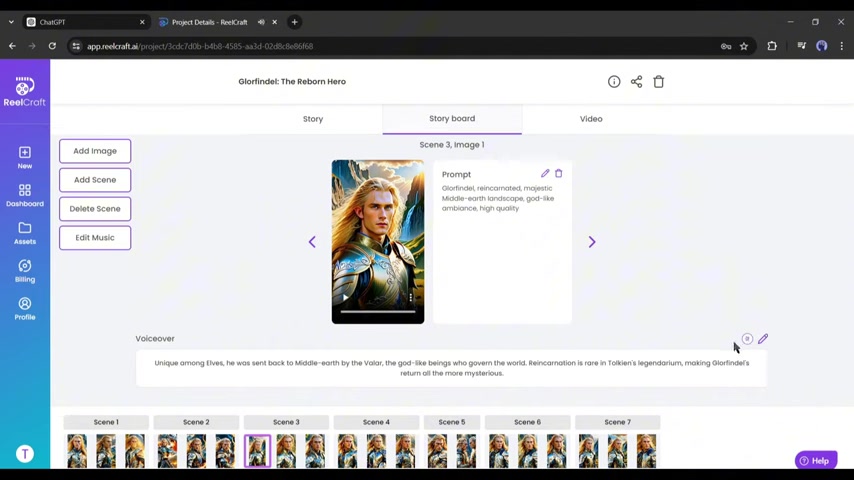
Task: Open the second thumbnail of Scene 2
Action: tap(196, 451)
